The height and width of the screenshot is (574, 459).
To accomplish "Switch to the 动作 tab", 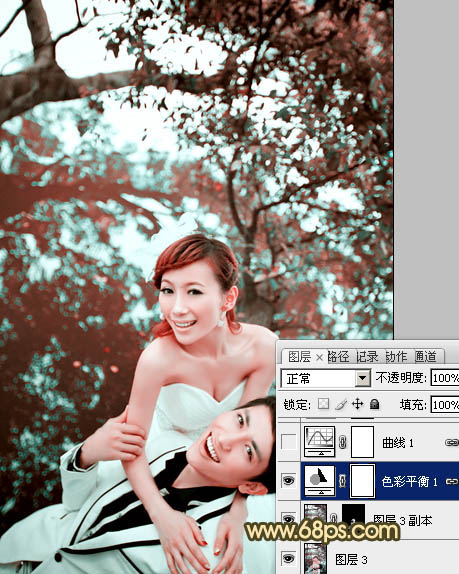I will pyautogui.click(x=396, y=357).
